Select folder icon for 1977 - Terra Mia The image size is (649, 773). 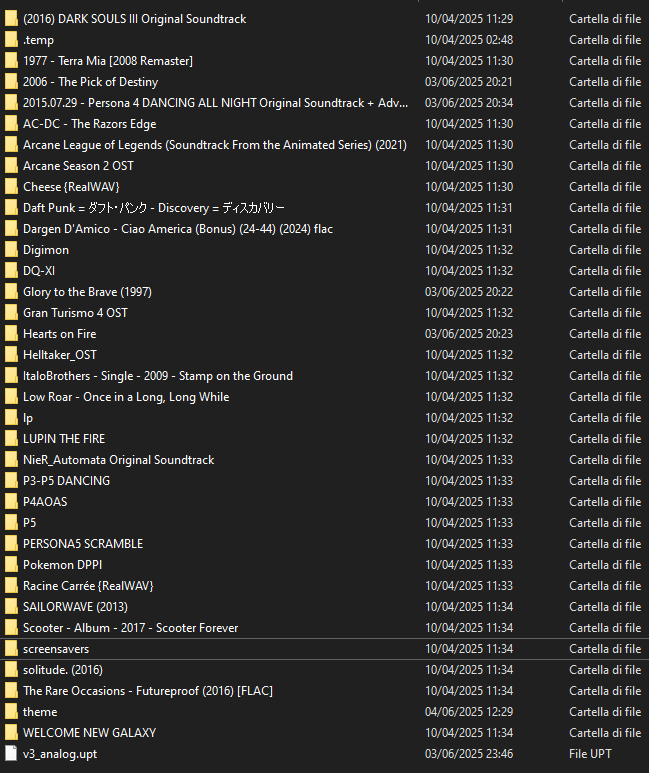(x=11, y=61)
